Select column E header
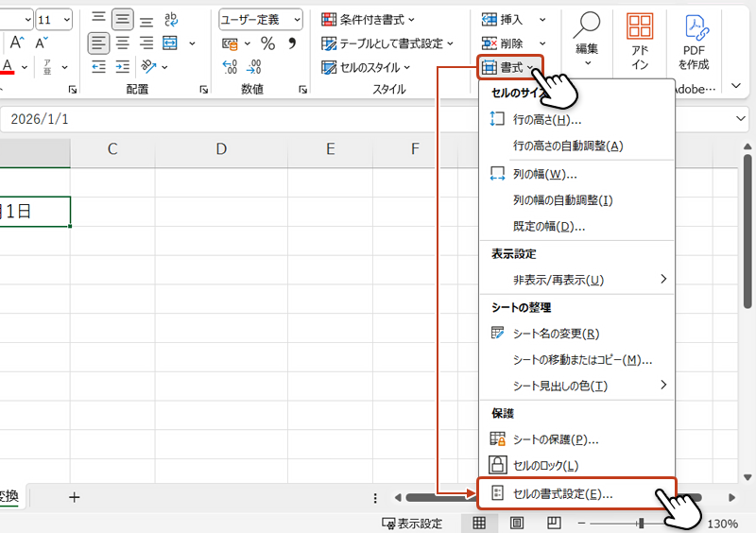Viewport: 756px width, 533px height. coord(330,149)
